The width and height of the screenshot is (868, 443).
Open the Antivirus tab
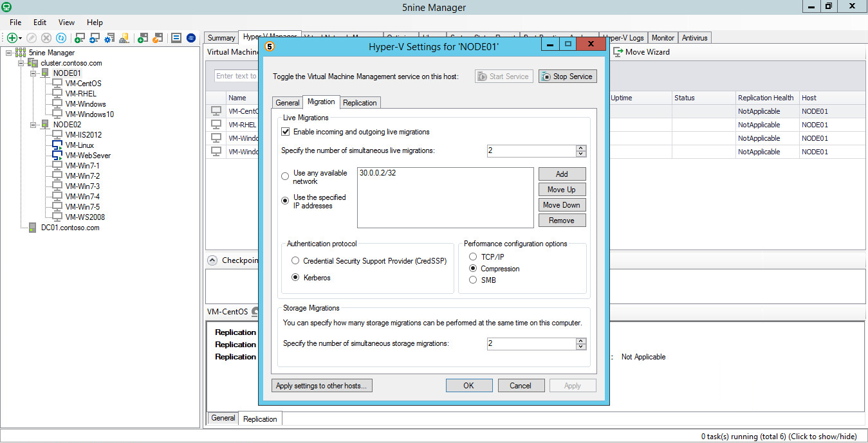[695, 38]
